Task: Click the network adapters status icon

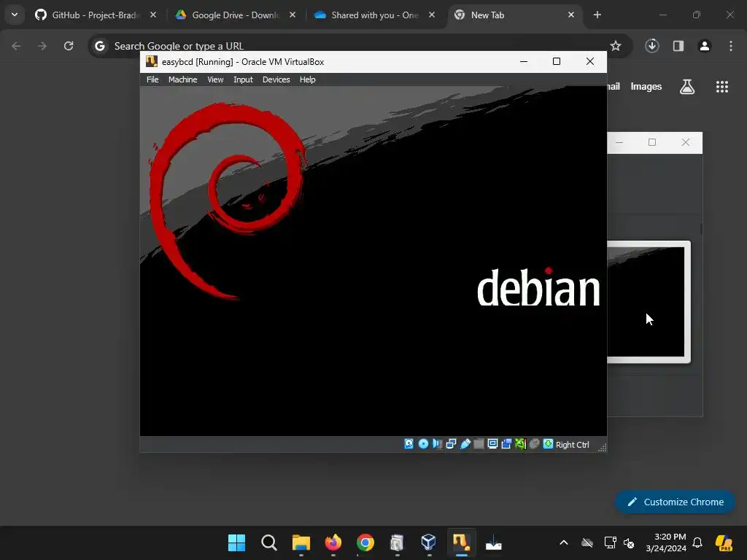Action: [451, 444]
